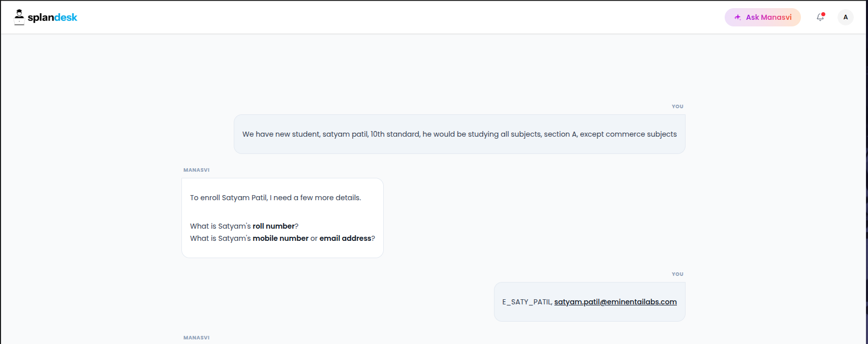This screenshot has height=344, width=868.
Task: Click the splandesk logo
Action: pos(46,17)
